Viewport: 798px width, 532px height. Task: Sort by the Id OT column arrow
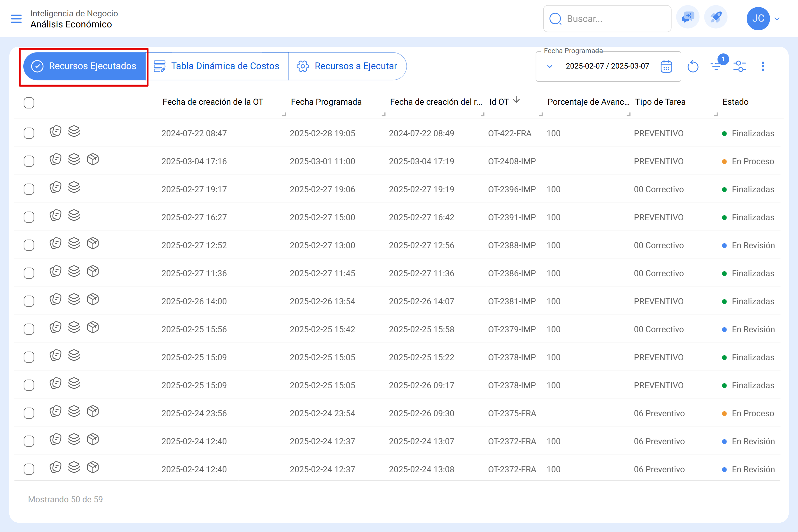516,100
